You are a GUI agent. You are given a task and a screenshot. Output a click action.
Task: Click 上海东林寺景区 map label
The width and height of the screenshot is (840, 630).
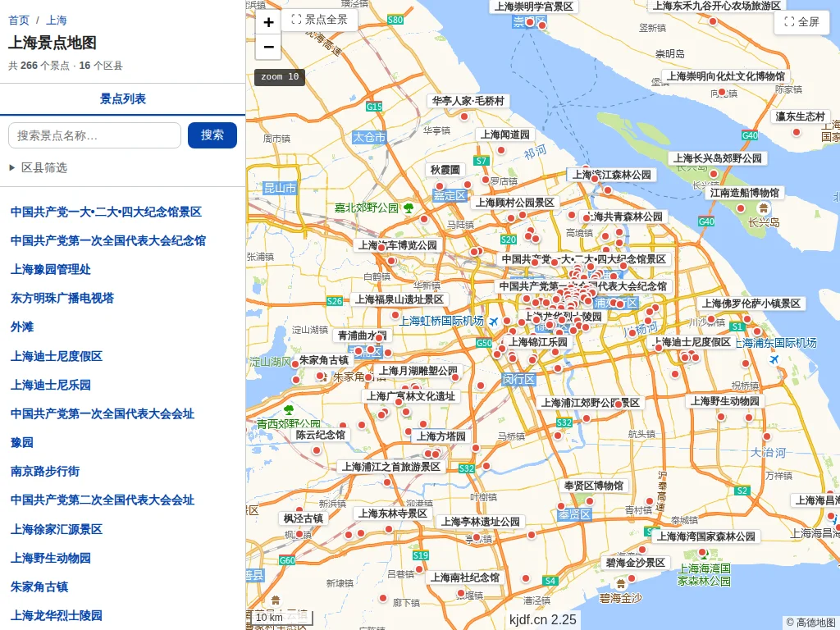point(393,514)
